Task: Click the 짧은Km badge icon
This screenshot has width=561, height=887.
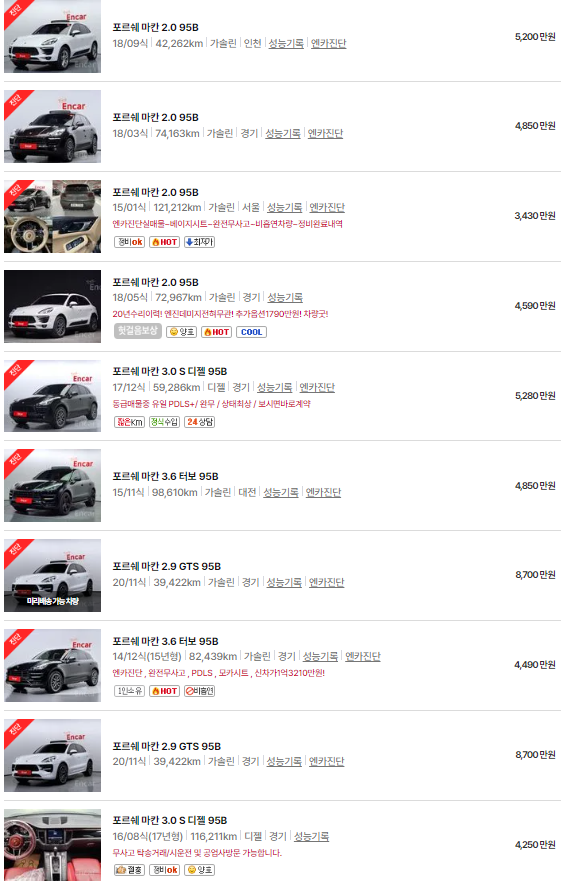Action: (130, 422)
